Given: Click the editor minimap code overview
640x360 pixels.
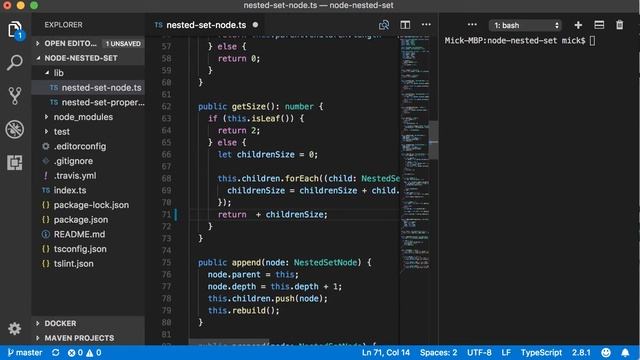Looking at the screenshot, I should coord(415,155).
